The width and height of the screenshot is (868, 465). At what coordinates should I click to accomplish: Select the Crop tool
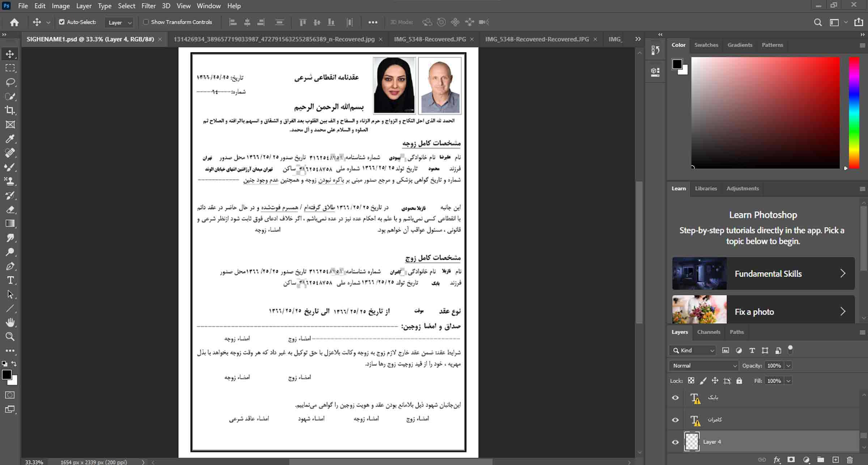pos(10,110)
